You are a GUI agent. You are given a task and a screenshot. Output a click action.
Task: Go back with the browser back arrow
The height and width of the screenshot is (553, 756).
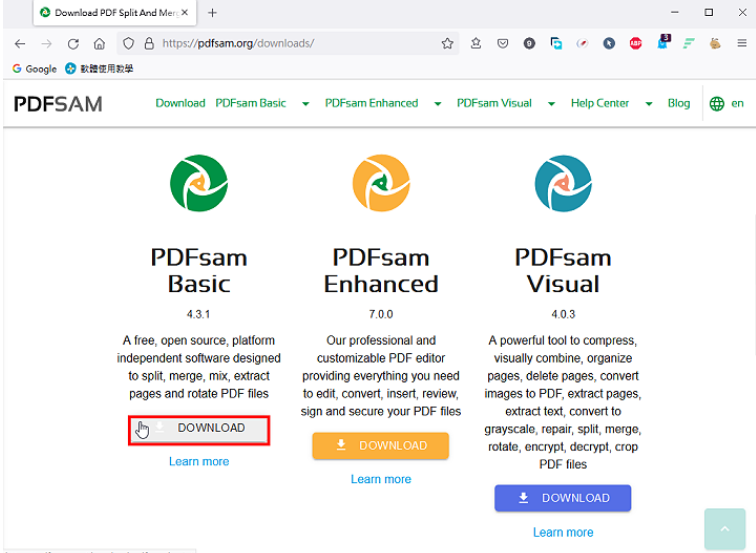coord(20,44)
